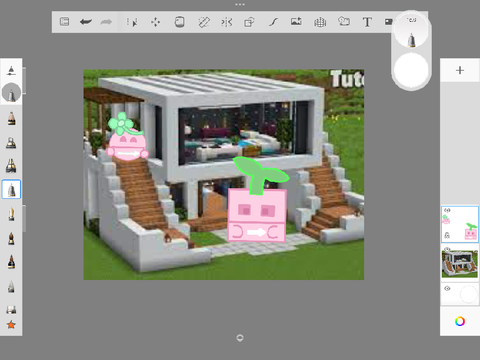Choose the Selection tool
Viewport: 480px width, 360px height.
click(132, 22)
